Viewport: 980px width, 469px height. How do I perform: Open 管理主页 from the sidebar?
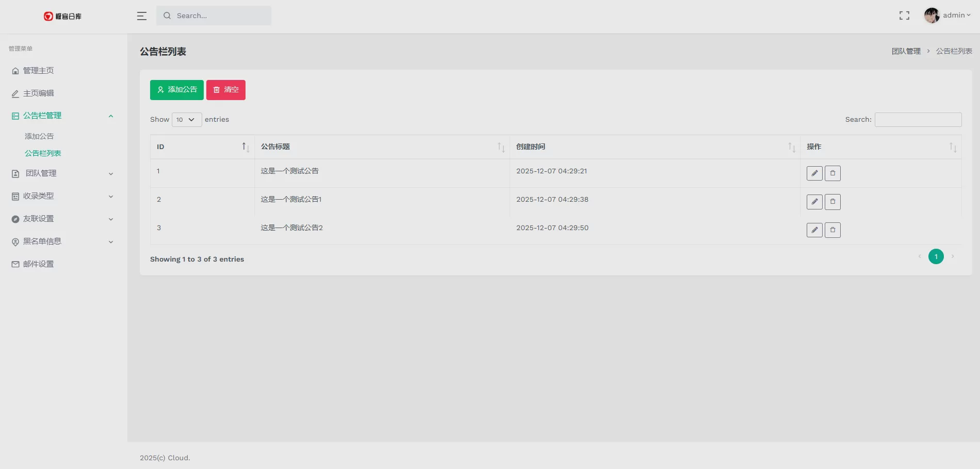tap(38, 71)
